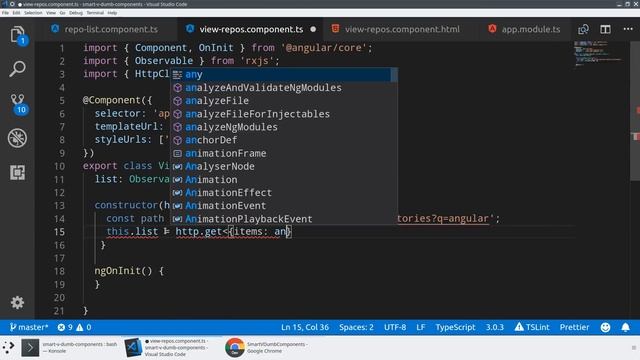This screenshot has height=360, width=640.
Task: Choose analyzeFile suggestion
Action: (x=281, y=101)
